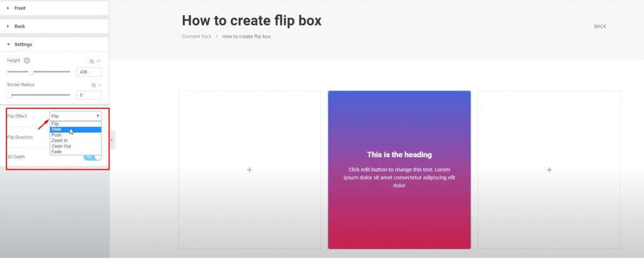Click the plus icon in right empty column

(549, 170)
